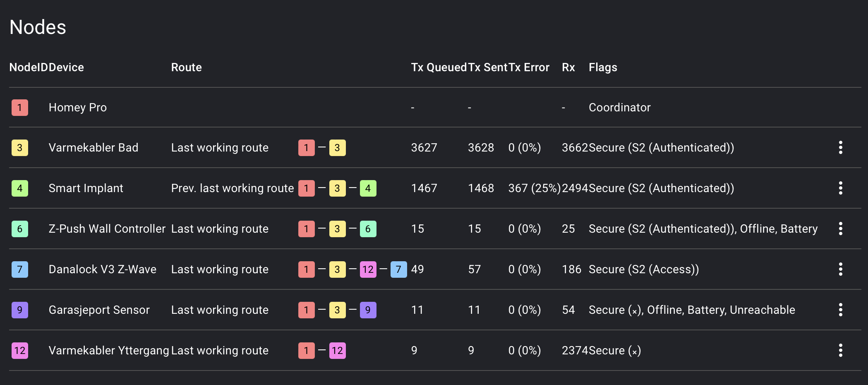Click the Garasjeport Sensor device name
This screenshot has height=385, width=868.
[99, 310]
